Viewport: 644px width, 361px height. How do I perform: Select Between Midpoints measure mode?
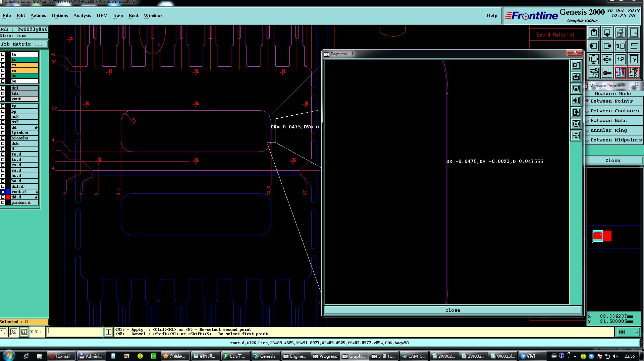616,140
